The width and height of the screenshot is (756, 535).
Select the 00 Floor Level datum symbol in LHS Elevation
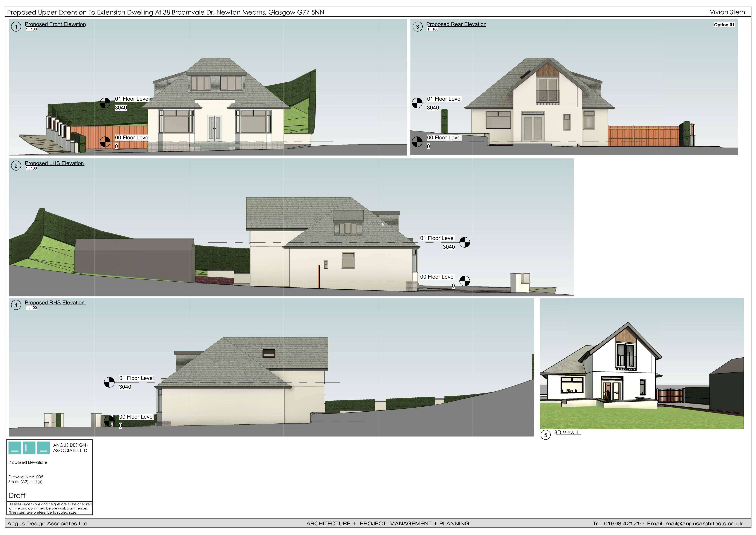pyautogui.click(x=465, y=281)
